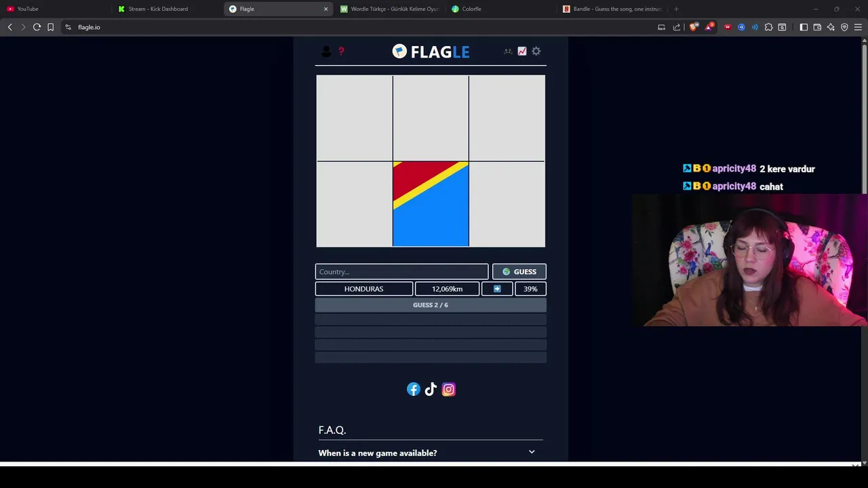The height and width of the screenshot is (488, 868).
Task: Click the revealed red-yellow-blue flag tile
Action: click(x=431, y=204)
